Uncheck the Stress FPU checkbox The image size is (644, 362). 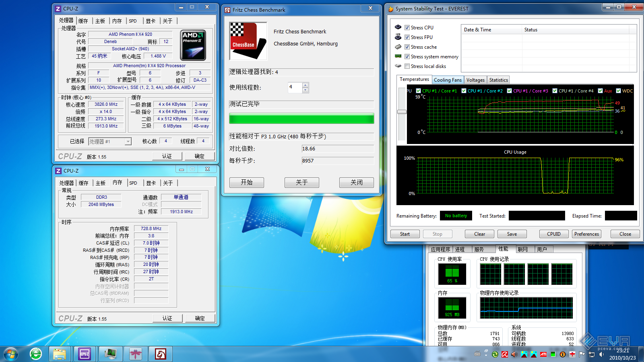tap(407, 37)
